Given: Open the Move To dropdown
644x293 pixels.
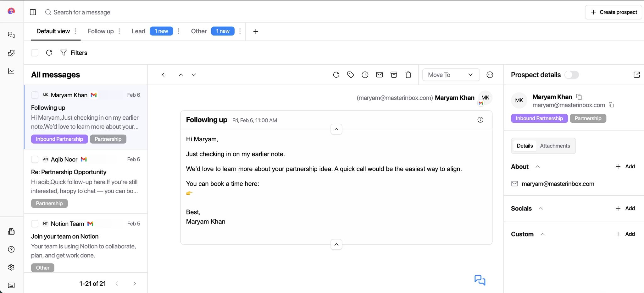Looking at the screenshot, I should (450, 75).
